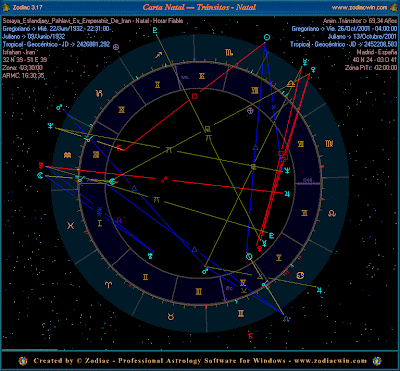The height and width of the screenshot is (371, 400).
Task: Select the blue trine symbol below the Sun line
Action: [255, 147]
